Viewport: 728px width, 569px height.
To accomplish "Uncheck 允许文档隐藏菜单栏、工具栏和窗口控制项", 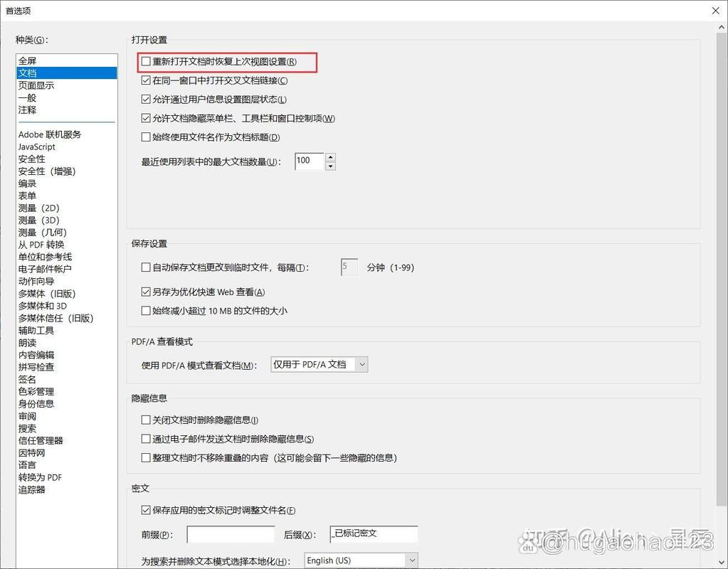I will (x=146, y=118).
